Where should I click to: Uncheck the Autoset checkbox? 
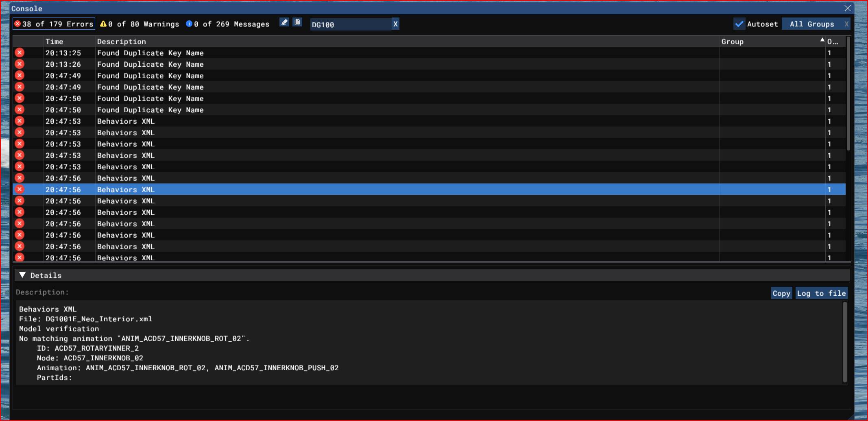(x=739, y=24)
